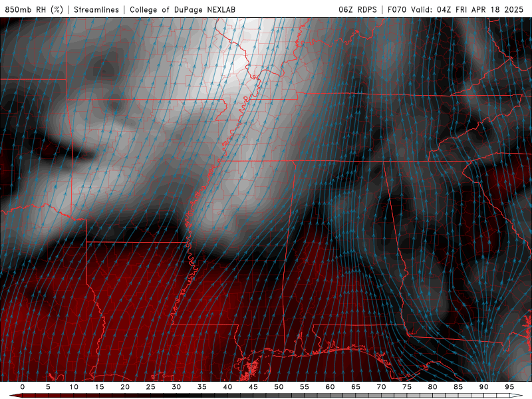Click the '850mb RH (%)' title text
The image size is (532, 399).
tap(34, 9)
